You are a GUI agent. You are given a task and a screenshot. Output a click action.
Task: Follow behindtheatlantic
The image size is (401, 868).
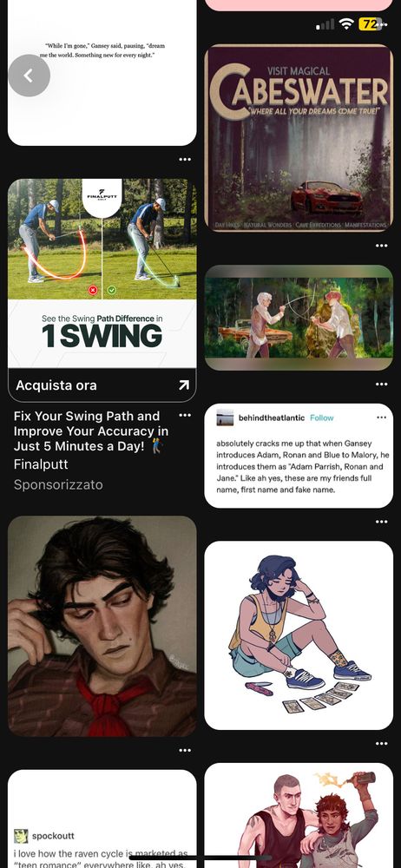click(x=322, y=418)
